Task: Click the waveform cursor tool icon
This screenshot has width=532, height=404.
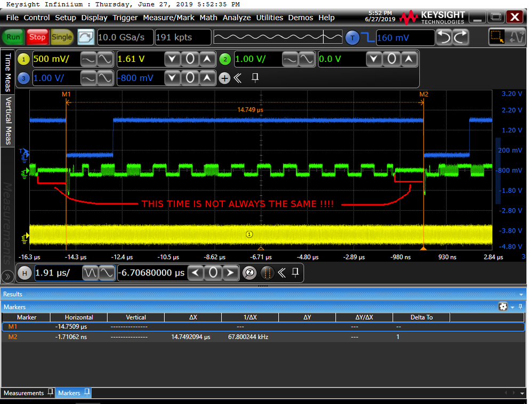Action: coord(516,37)
